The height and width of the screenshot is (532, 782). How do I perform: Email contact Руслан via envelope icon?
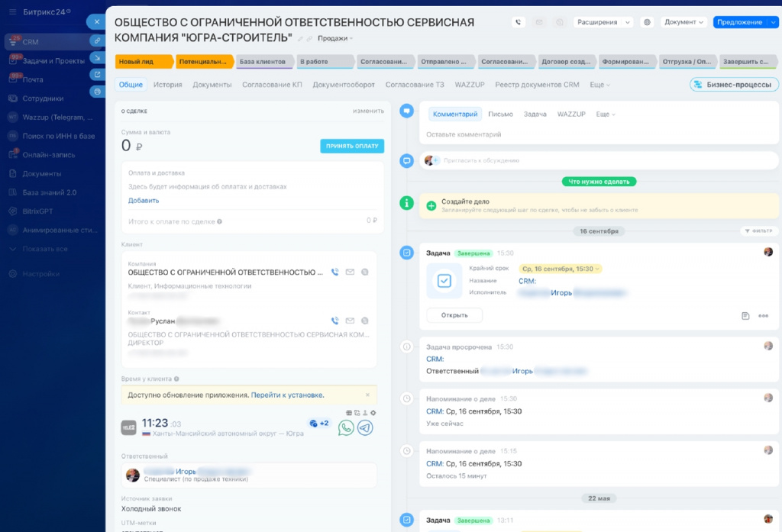[350, 321]
